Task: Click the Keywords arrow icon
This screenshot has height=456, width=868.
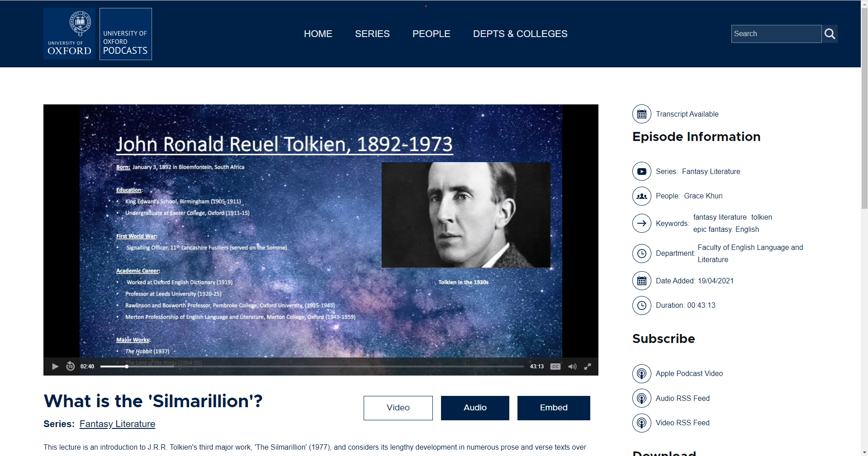Action: pyautogui.click(x=642, y=223)
